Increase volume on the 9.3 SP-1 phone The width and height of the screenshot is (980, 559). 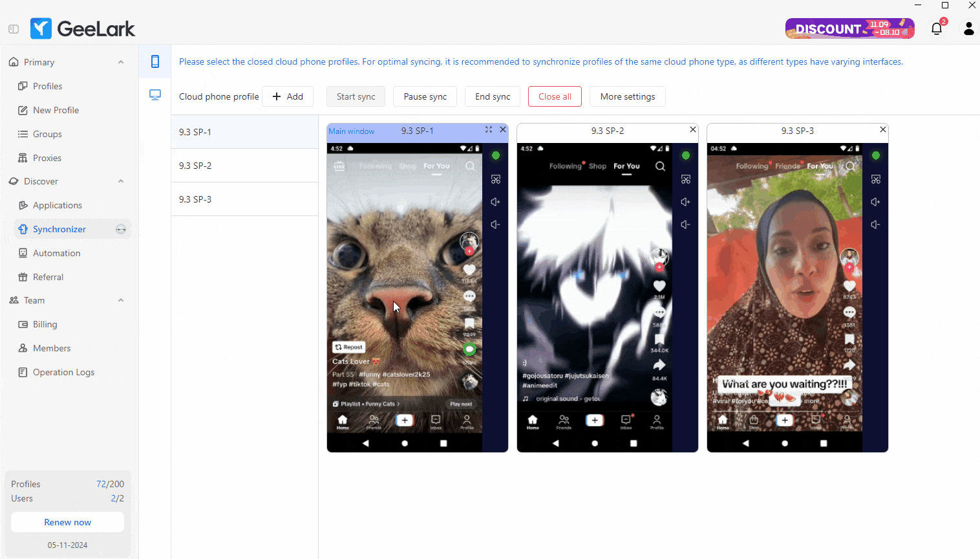pyautogui.click(x=495, y=201)
